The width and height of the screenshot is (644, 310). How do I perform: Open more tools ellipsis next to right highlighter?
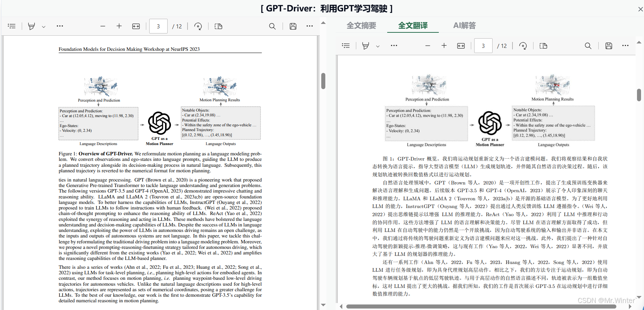click(394, 46)
